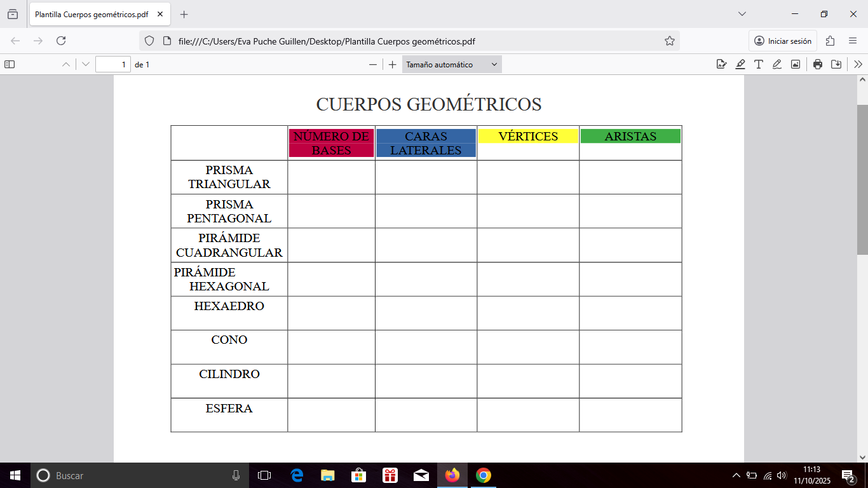Select the Draw tool in the PDF toolbar
The height and width of the screenshot is (488, 868).
pos(776,64)
